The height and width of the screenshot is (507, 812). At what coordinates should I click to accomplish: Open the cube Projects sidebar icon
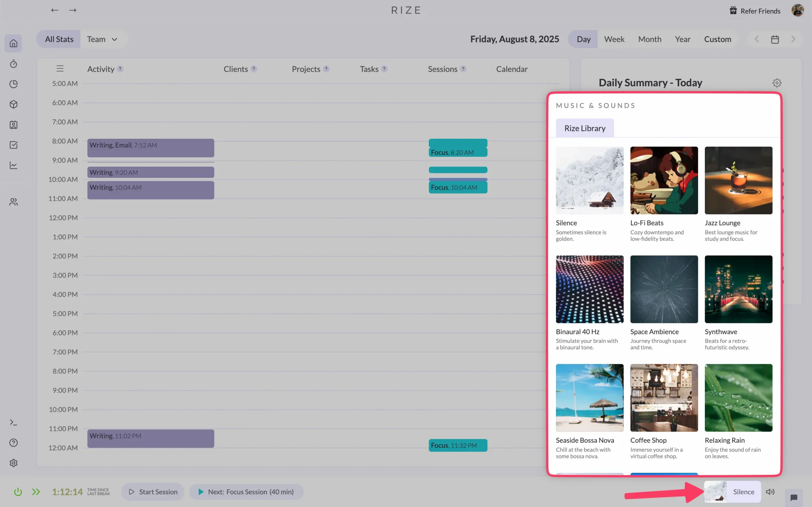click(13, 104)
